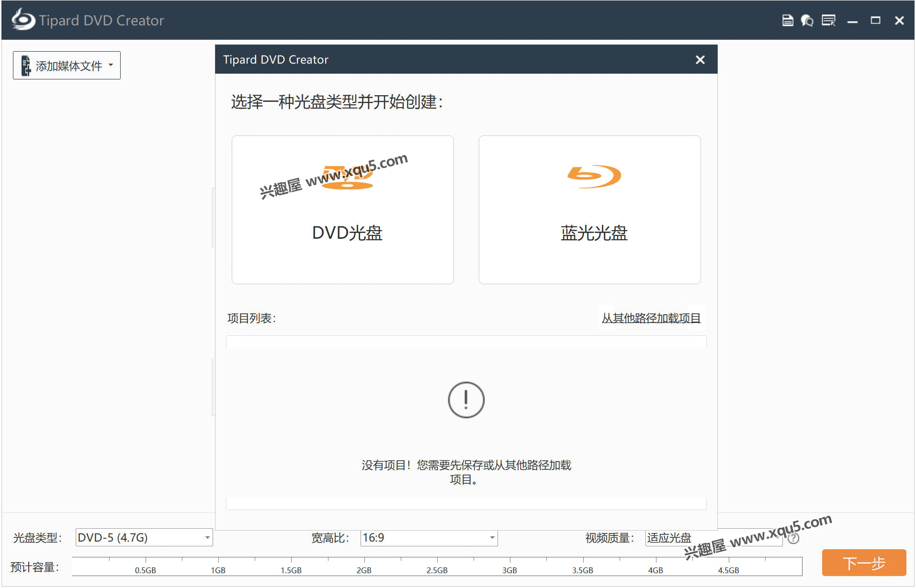
Task: Click the 选择一种光盘类型并开始创建 heading
Action: coord(337,102)
